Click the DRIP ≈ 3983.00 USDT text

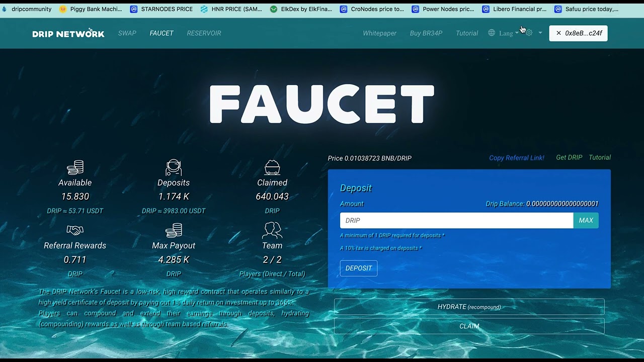174,211
